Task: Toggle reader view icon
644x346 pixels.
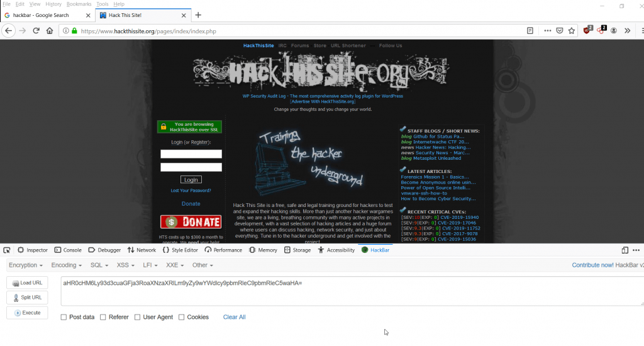Action: (530, 31)
